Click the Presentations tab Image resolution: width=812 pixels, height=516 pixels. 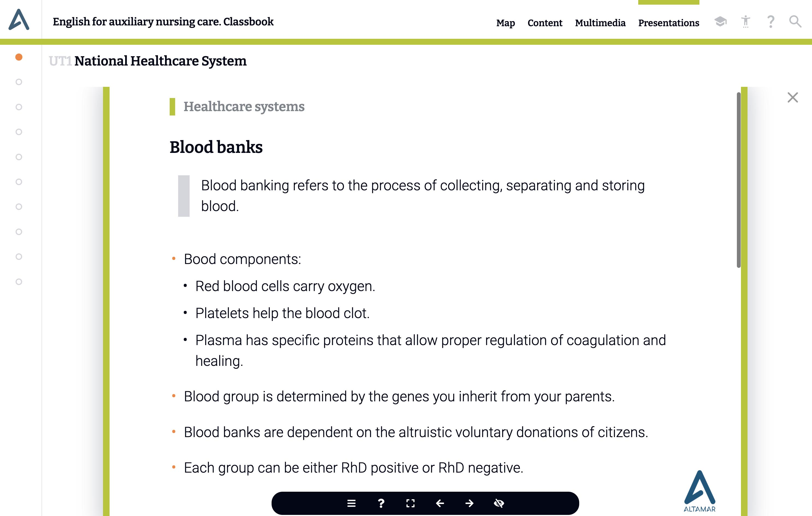[x=669, y=23]
